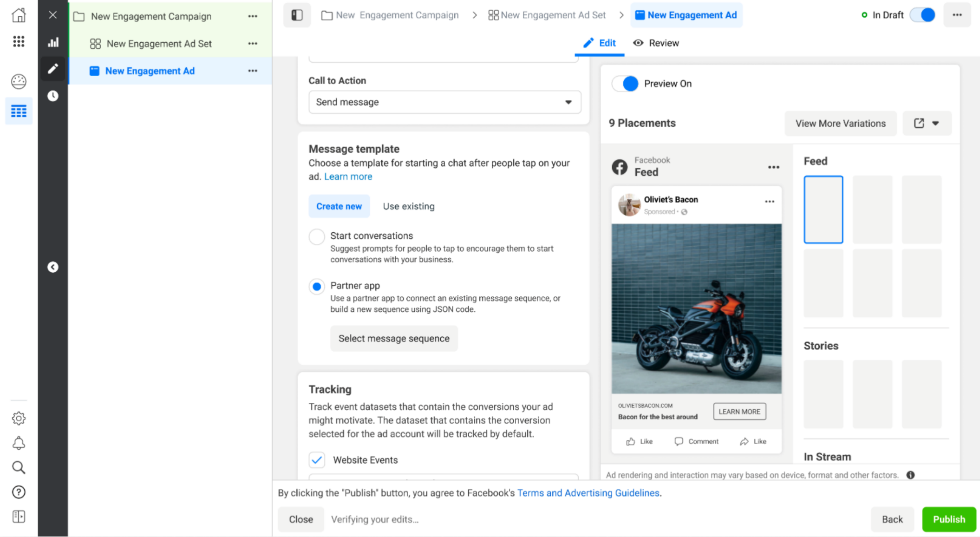Screen dimensions: 980x537
Task: Select the pencil edit icon in dark rail
Action: pos(53,69)
